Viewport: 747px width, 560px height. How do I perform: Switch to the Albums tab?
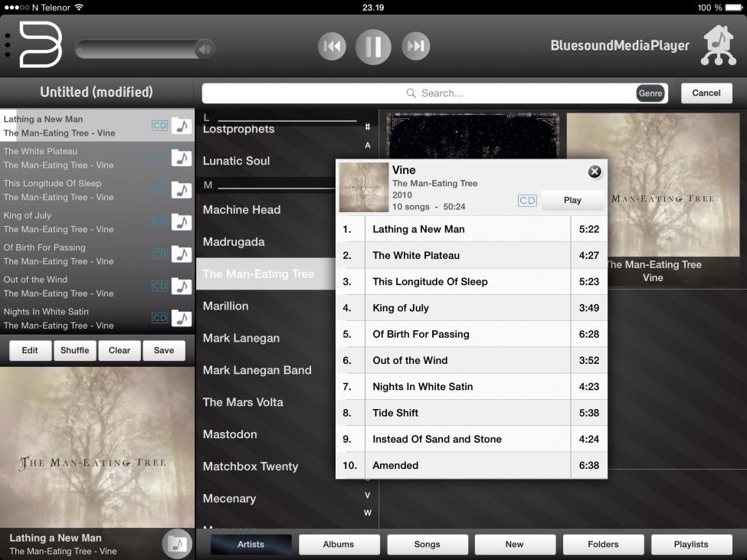click(339, 544)
